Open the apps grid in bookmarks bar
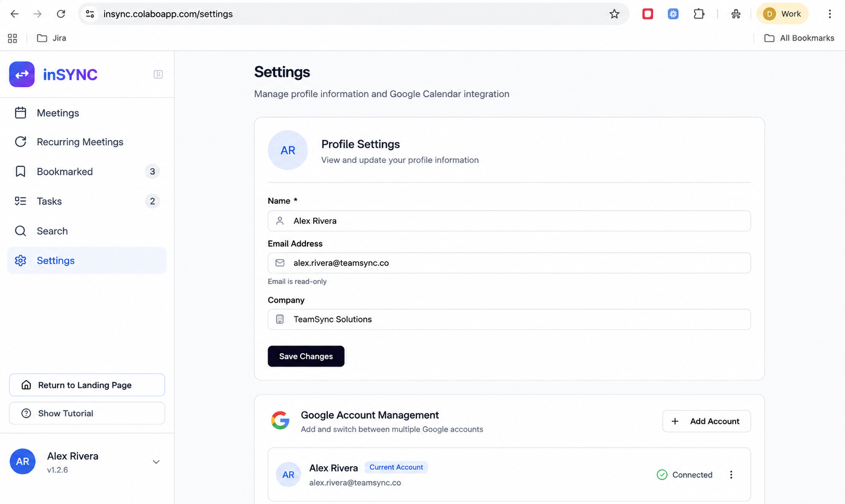Screen dimensions: 845x504 pos(12,38)
